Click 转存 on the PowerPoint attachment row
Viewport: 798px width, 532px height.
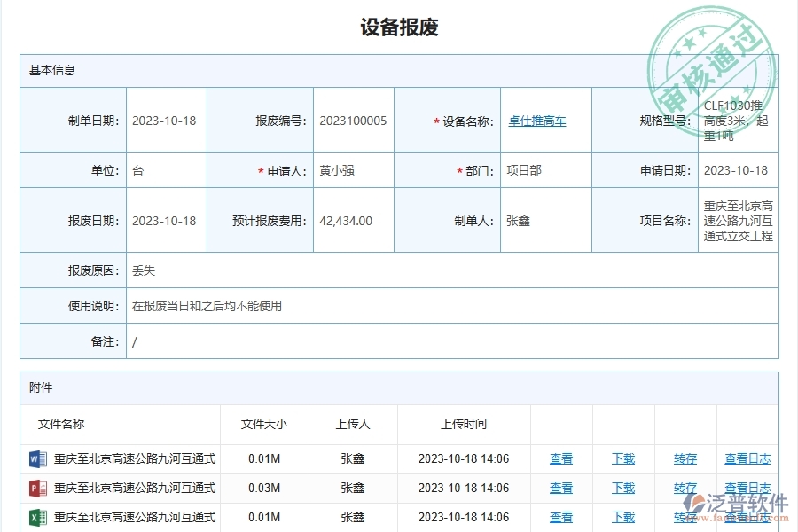click(x=685, y=488)
